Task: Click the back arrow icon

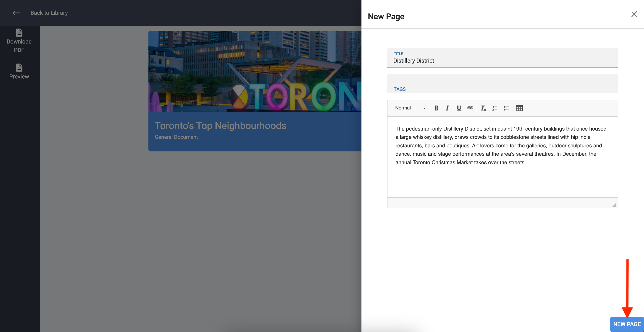Action: (x=16, y=13)
